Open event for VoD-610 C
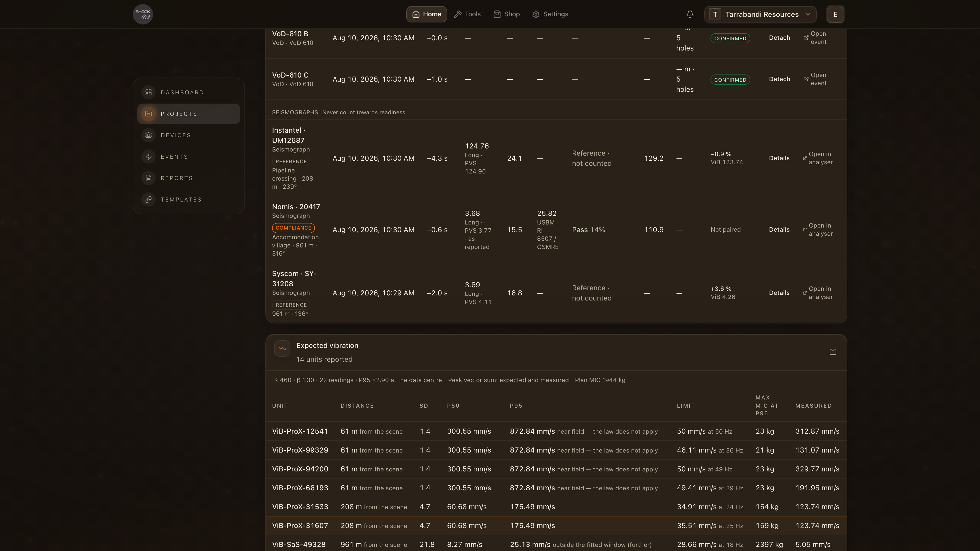Viewport: 980px width, 551px height. point(815,79)
